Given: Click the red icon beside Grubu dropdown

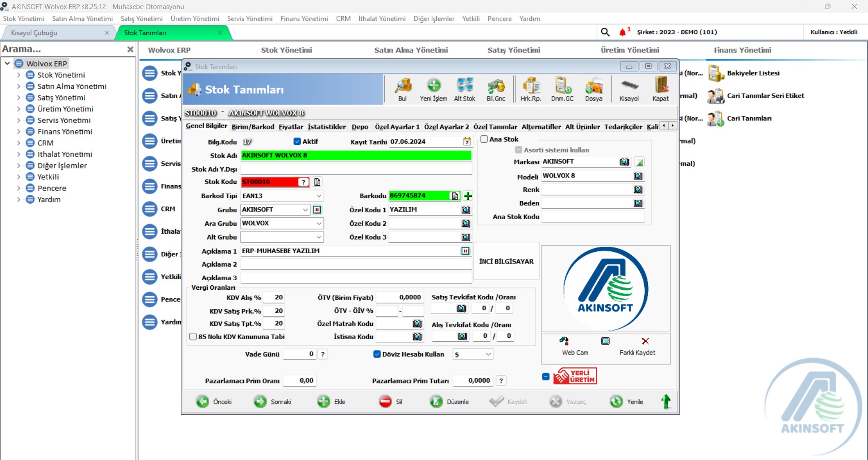Looking at the screenshot, I should pos(317,210).
